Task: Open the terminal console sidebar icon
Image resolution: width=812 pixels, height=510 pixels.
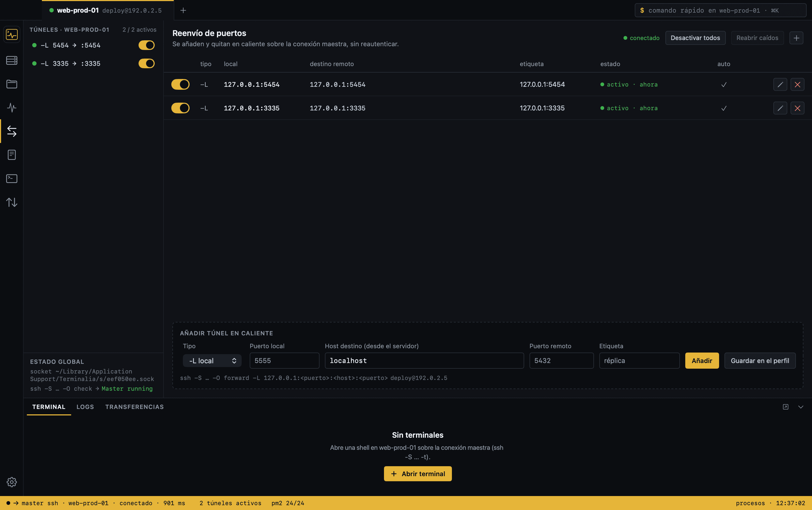Action: 12,178
